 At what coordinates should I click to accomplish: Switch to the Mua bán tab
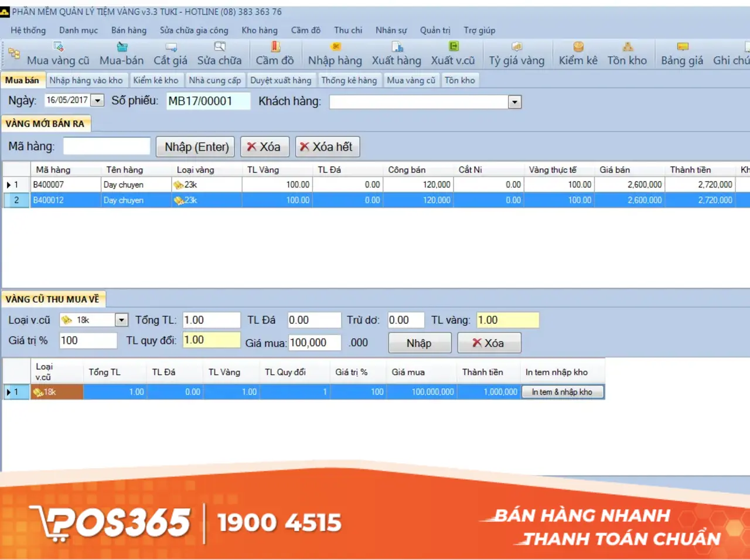point(22,80)
